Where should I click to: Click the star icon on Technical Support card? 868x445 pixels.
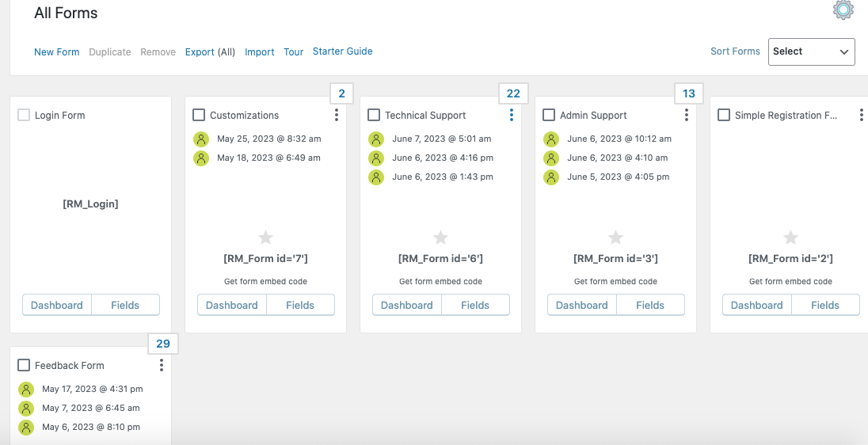[441, 238]
